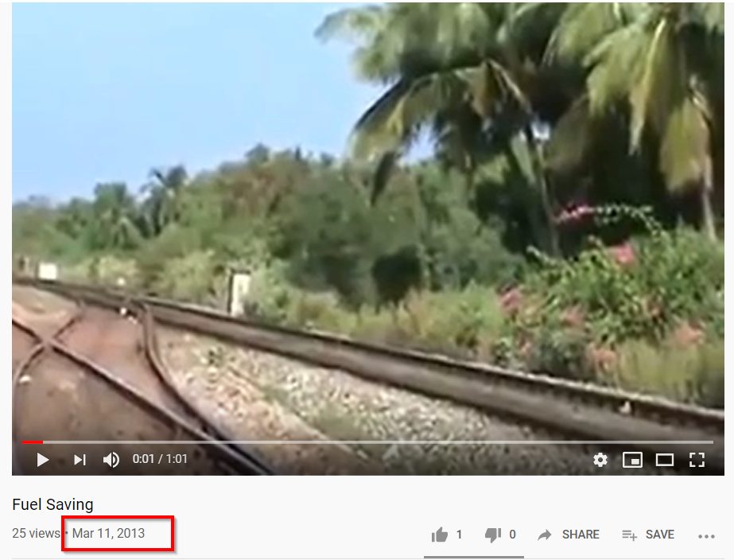Mute the video volume

[111, 459]
